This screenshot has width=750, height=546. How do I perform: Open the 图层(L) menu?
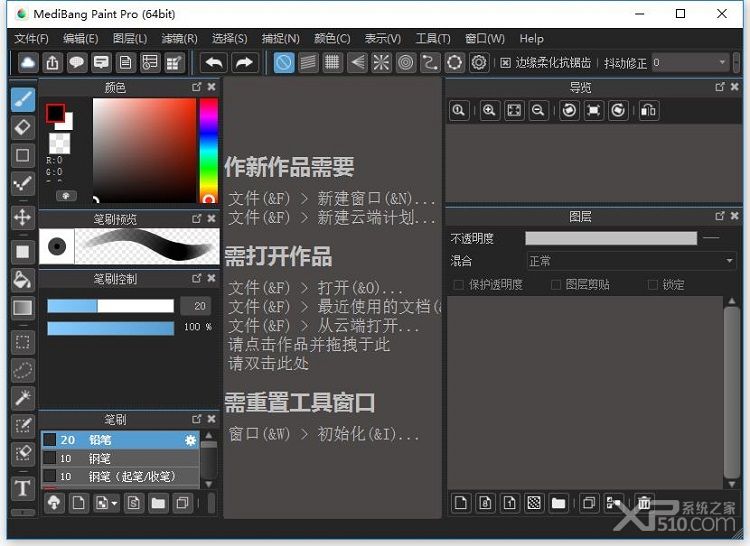(x=130, y=39)
